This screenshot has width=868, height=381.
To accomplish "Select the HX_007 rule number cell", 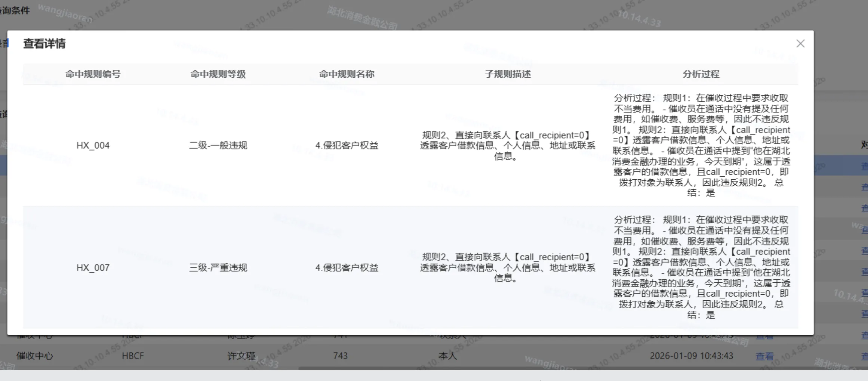I will [93, 267].
